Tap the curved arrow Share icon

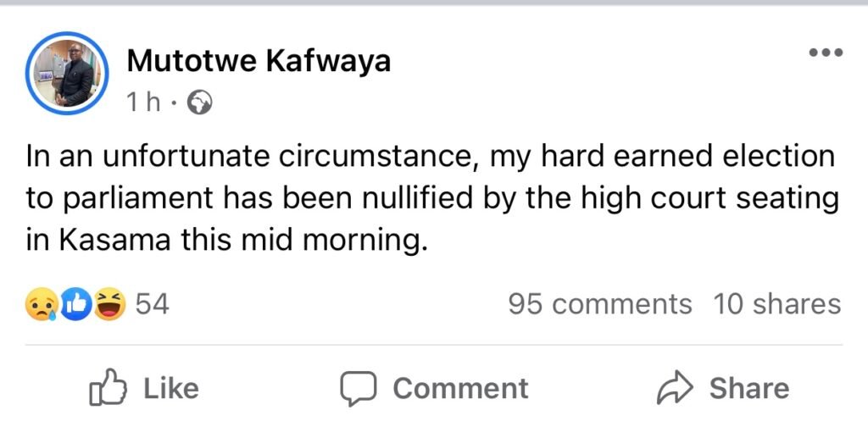(x=676, y=388)
